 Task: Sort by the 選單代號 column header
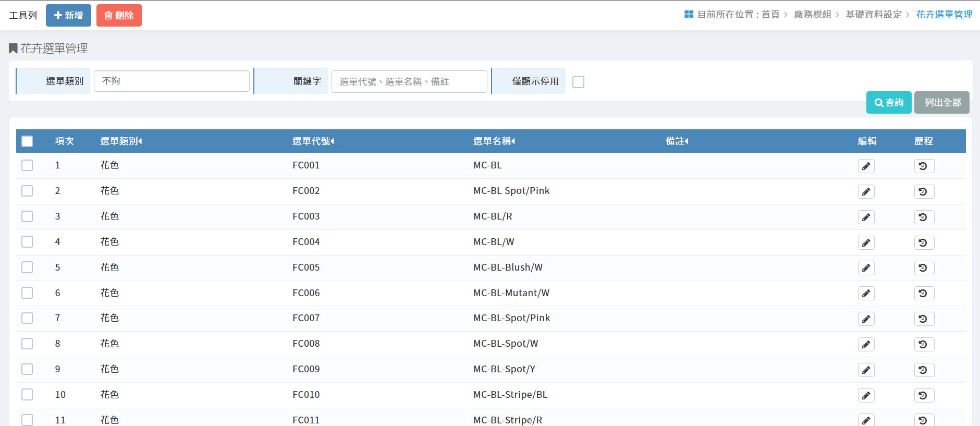pos(313,141)
